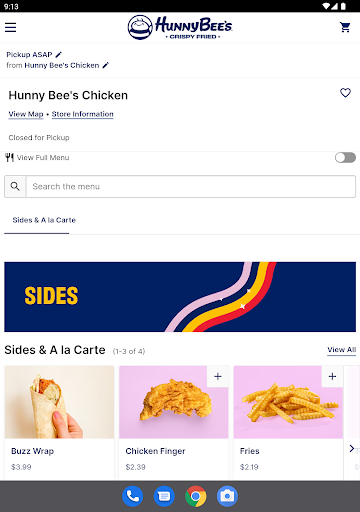Tap the search magnifier icon
Viewport: 360px width, 512px height.
point(15,186)
